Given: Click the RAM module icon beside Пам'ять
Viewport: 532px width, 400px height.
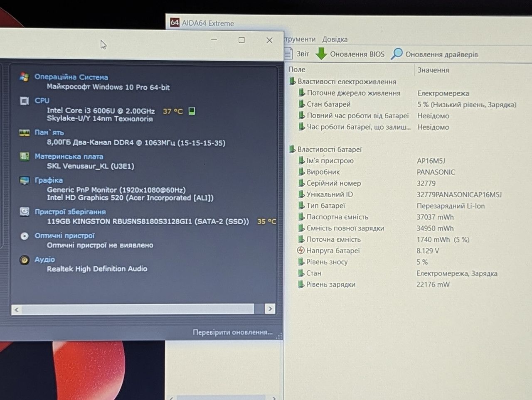Looking at the screenshot, I should [x=24, y=133].
